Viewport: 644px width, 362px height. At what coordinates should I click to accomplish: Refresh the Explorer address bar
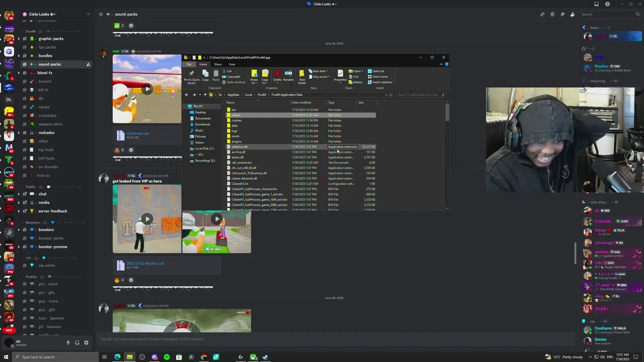pos(390,95)
